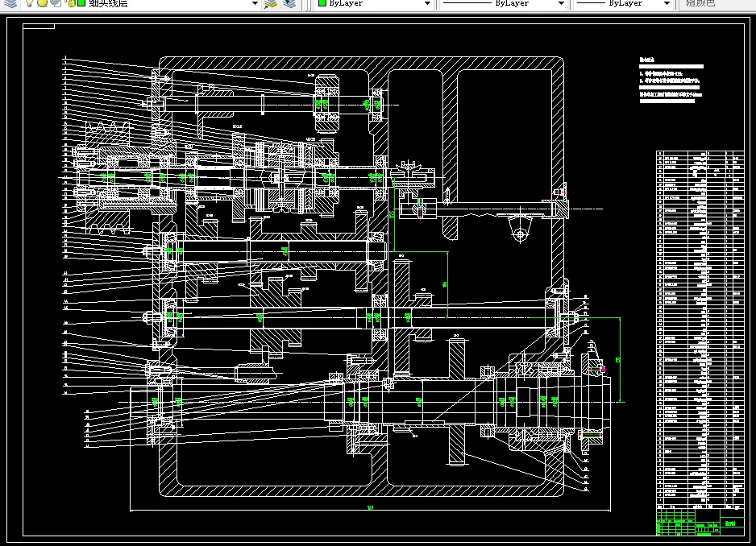The image size is (756, 546).
Task: Click the Layer Previous icon
Action: 289,4
